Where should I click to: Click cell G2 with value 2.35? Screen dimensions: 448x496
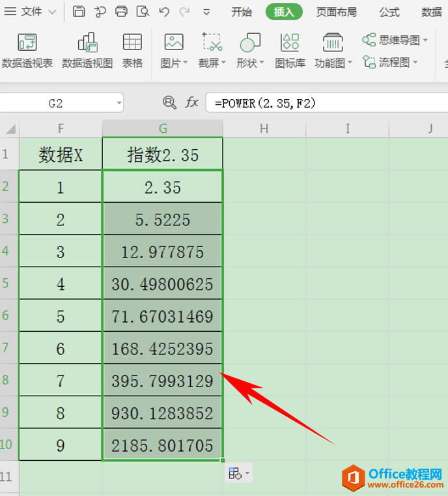point(163,186)
